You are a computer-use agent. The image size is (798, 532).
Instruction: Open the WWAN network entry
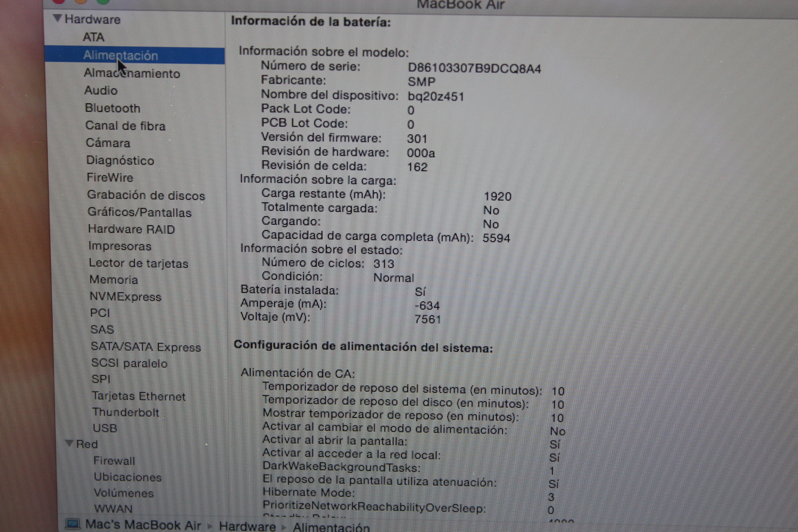click(x=113, y=509)
